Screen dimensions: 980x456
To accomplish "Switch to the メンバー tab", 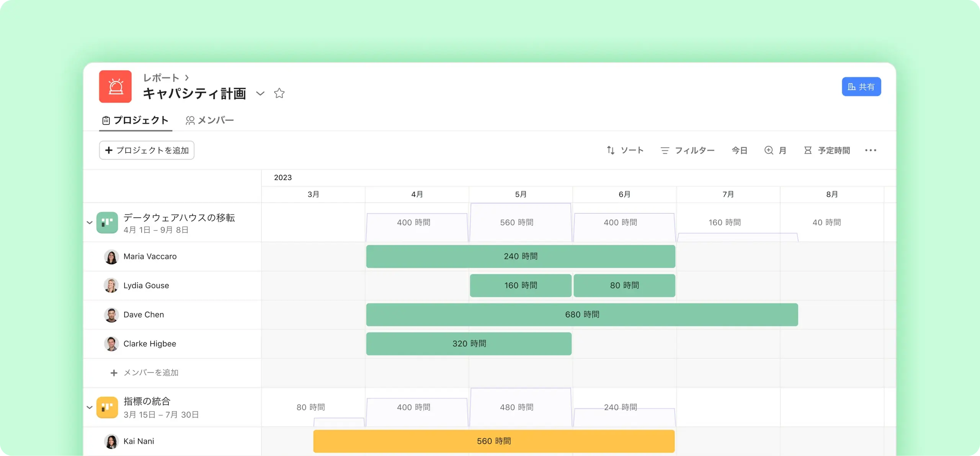I will pos(209,120).
